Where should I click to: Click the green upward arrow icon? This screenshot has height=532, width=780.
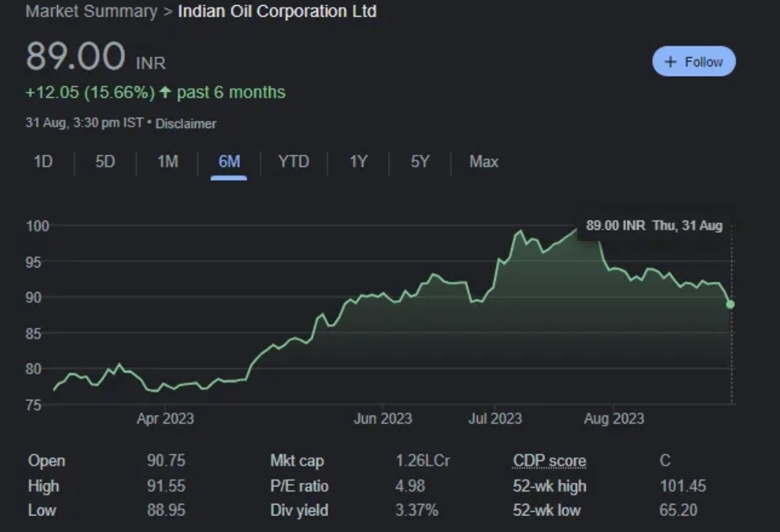coord(166,93)
